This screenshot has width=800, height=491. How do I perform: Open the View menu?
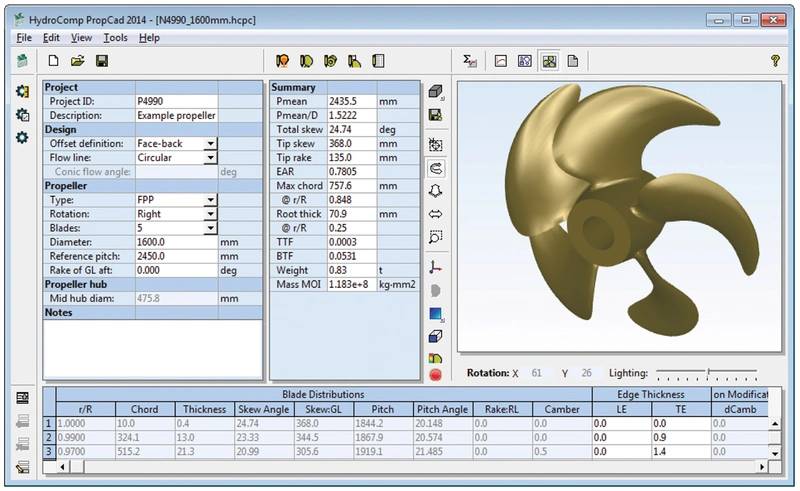click(81, 38)
